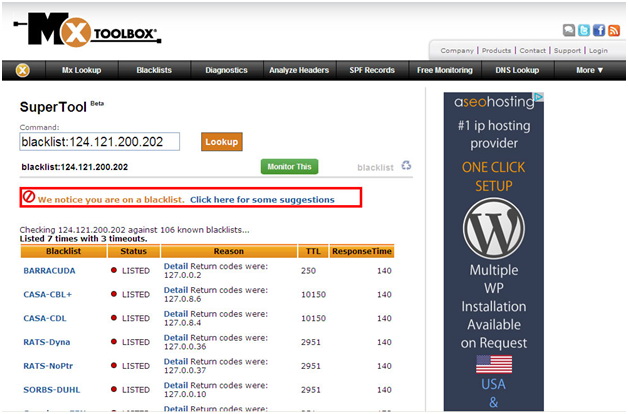The image size is (628, 414).
Task: Open the Products link
Action: [x=496, y=51]
